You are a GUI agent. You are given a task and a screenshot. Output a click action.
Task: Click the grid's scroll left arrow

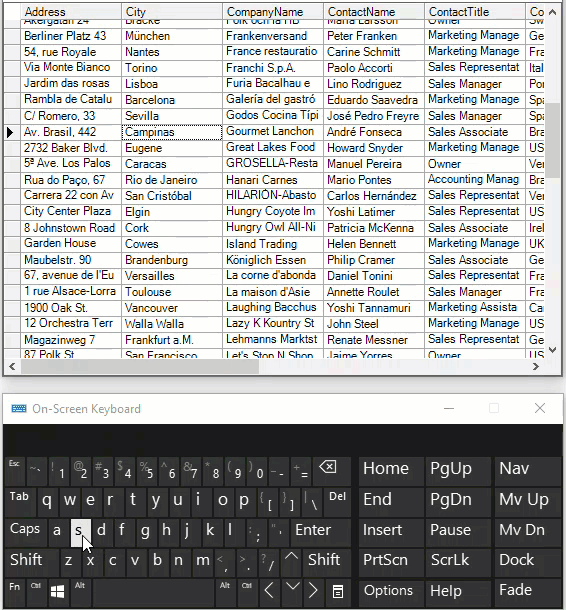click(x=12, y=366)
